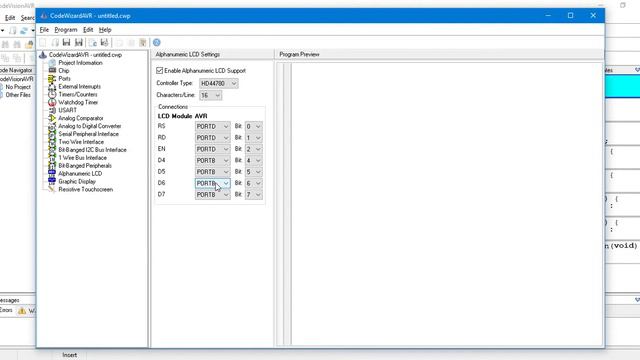Screen dimensions: 640x360
Task: Open the Controller Type dropdown
Action: [x=219, y=83]
